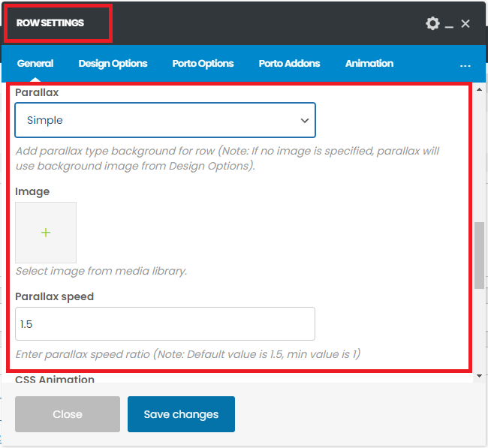
Task: Show more tabs via ellipsis
Action: [465, 65]
